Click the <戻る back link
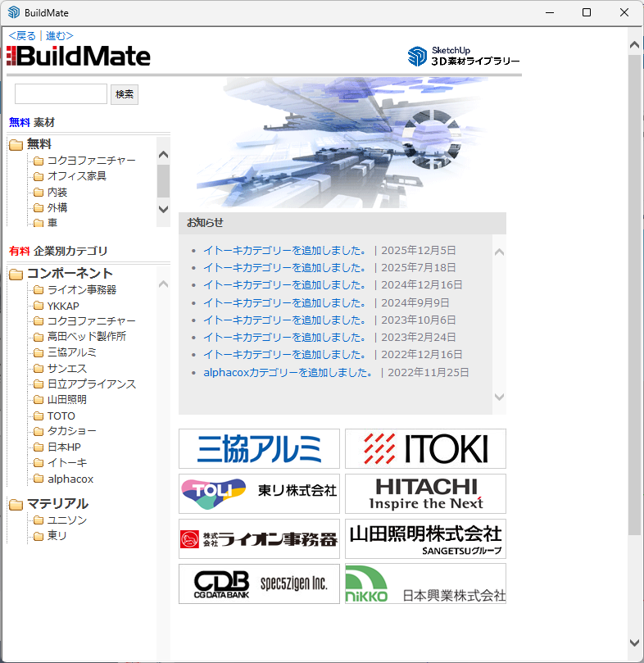The height and width of the screenshot is (663, 644). [22, 35]
